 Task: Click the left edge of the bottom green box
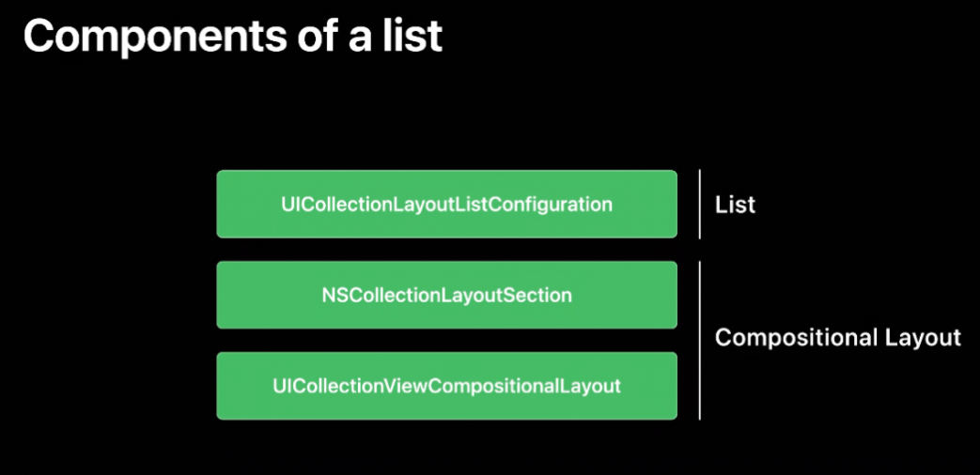pos(219,386)
